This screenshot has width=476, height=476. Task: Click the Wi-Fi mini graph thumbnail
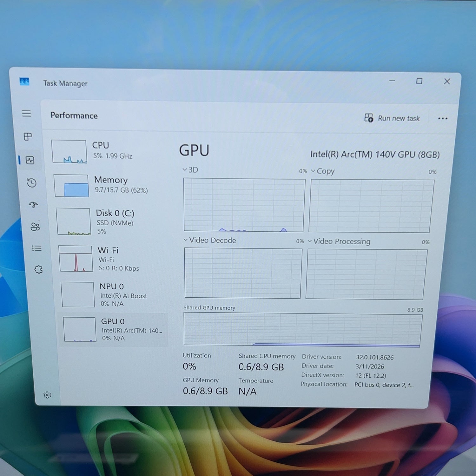coord(76,259)
